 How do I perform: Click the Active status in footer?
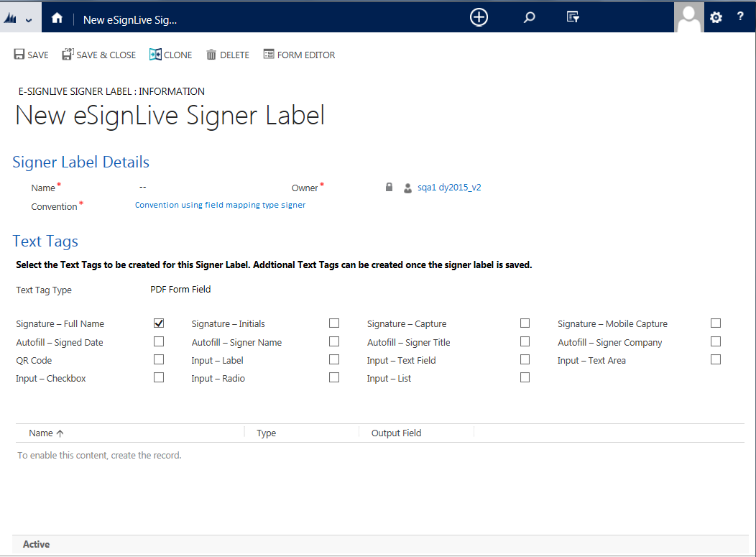(36, 544)
